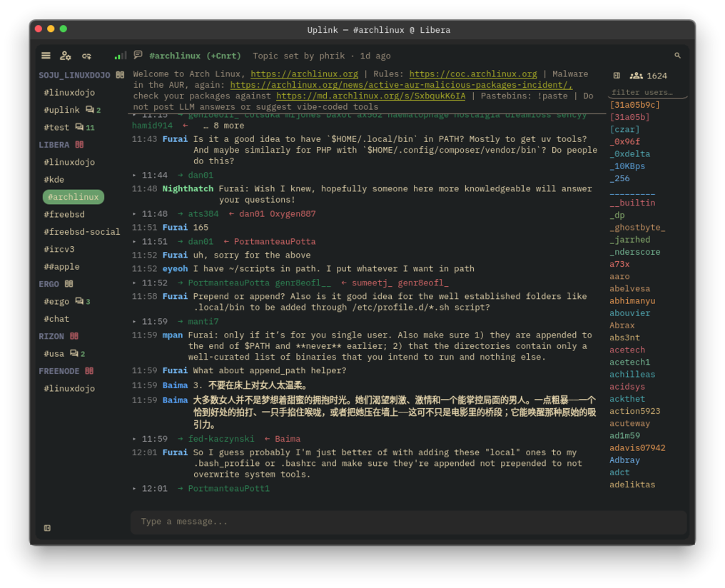
Task: Expand the 11:51 PortmanteauPotta event row
Action: click(135, 242)
